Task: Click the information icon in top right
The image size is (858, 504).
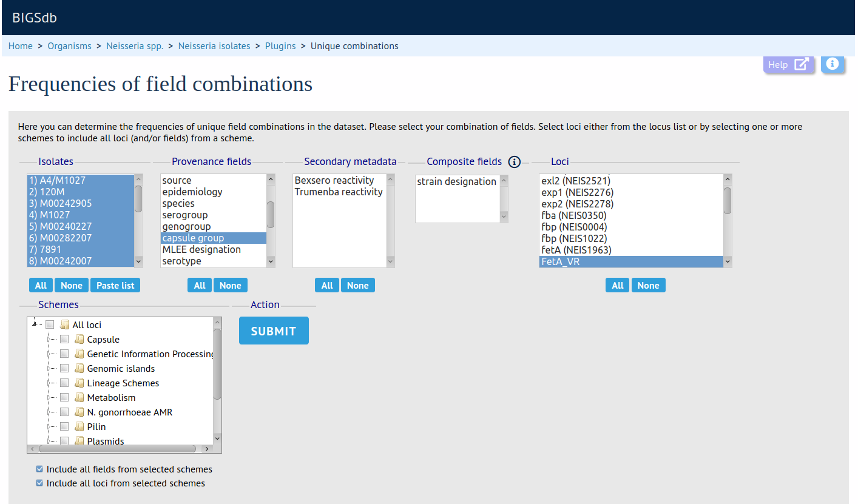Action: point(833,64)
